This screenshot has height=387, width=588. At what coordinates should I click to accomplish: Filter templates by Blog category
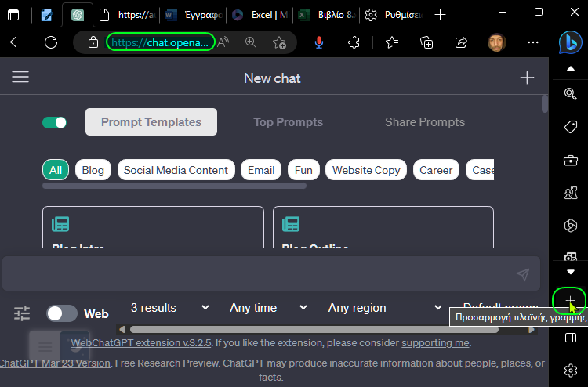pos(93,170)
